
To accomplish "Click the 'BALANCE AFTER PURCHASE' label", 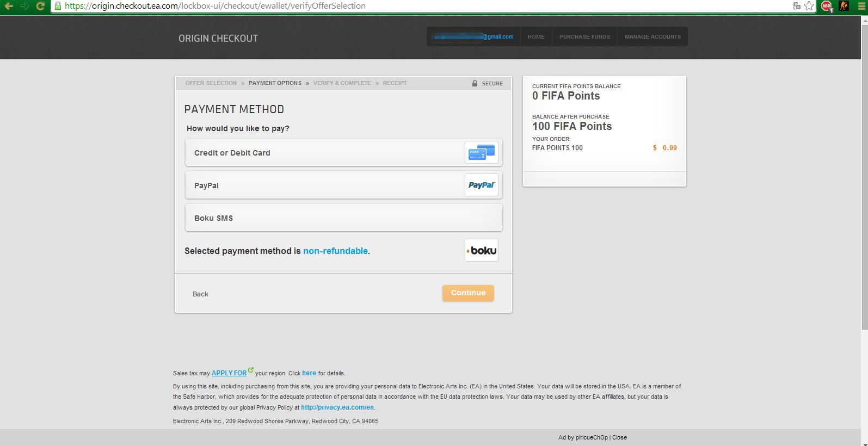I will click(571, 117).
